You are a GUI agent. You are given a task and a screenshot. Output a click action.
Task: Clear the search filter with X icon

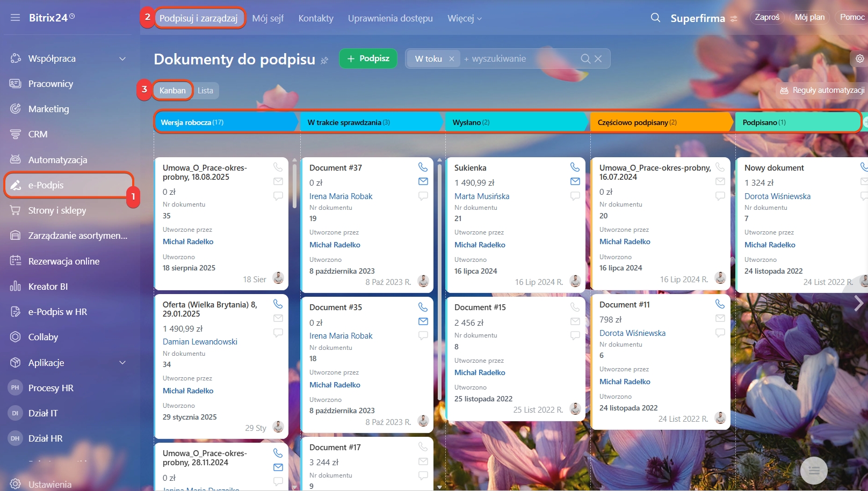click(x=598, y=58)
